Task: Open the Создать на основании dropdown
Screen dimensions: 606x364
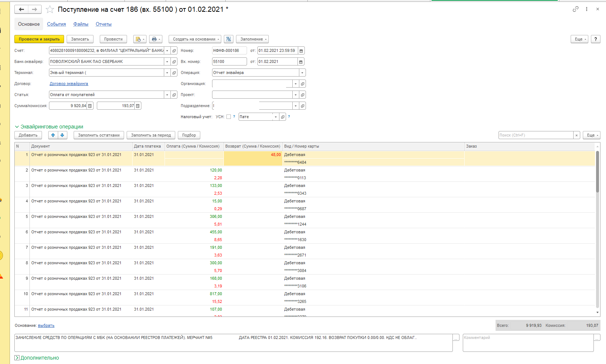Action: pyautogui.click(x=195, y=39)
